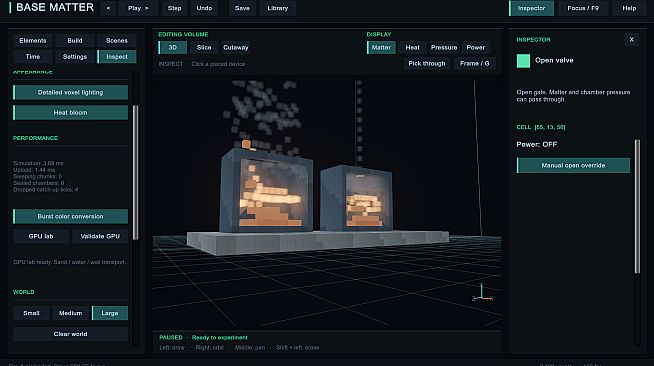Toggle Pick through option

click(x=427, y=63)
